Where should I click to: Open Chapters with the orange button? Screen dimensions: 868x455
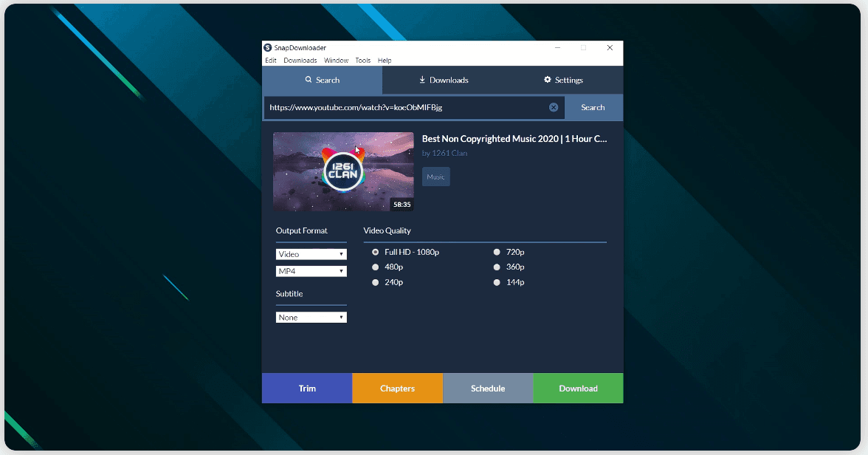(397, 389)
